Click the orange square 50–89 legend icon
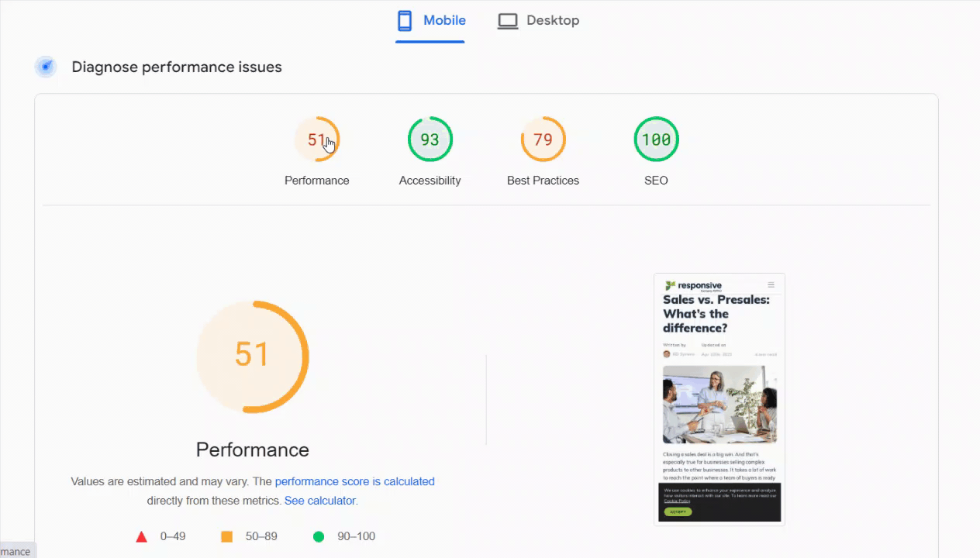The height and width of the screenshot is (558, 980). [226, 536]
